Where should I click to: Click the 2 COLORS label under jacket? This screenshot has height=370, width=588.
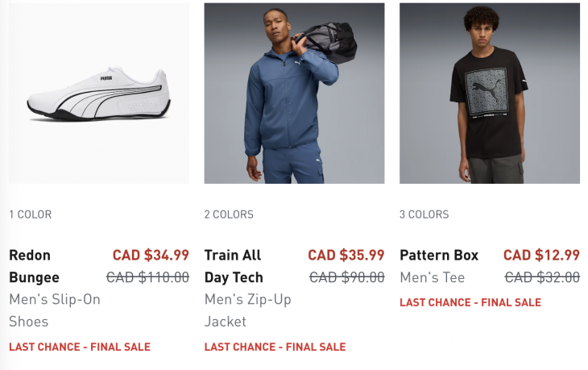coord(229,214)
